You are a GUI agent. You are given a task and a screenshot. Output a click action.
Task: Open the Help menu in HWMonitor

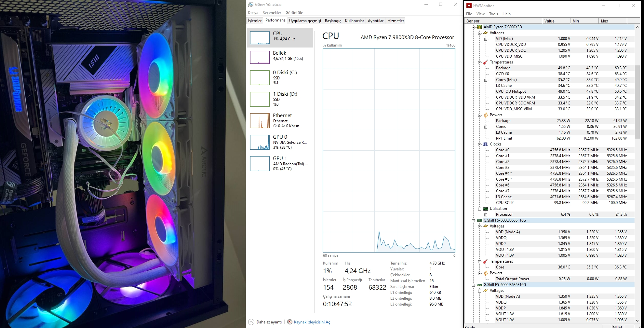pyautogui.click(x=506, y=14)
